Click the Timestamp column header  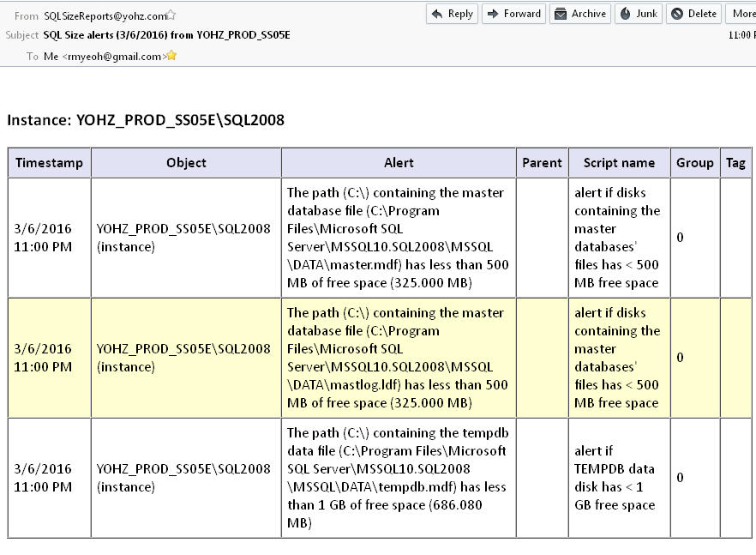50,163
